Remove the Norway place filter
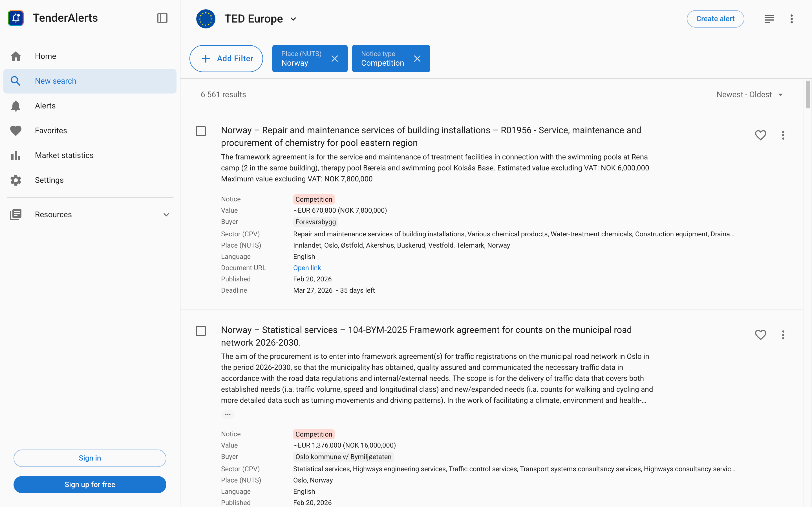 click(x=334, y=59)
